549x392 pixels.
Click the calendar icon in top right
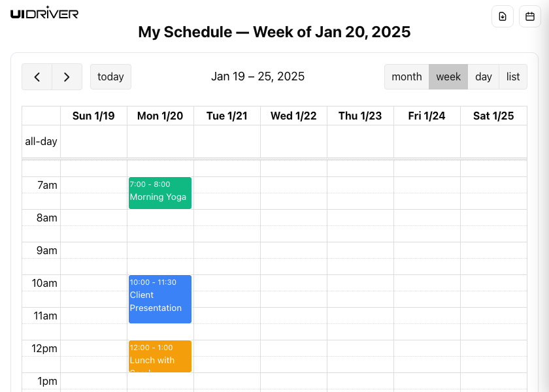[x=530, y=16]
